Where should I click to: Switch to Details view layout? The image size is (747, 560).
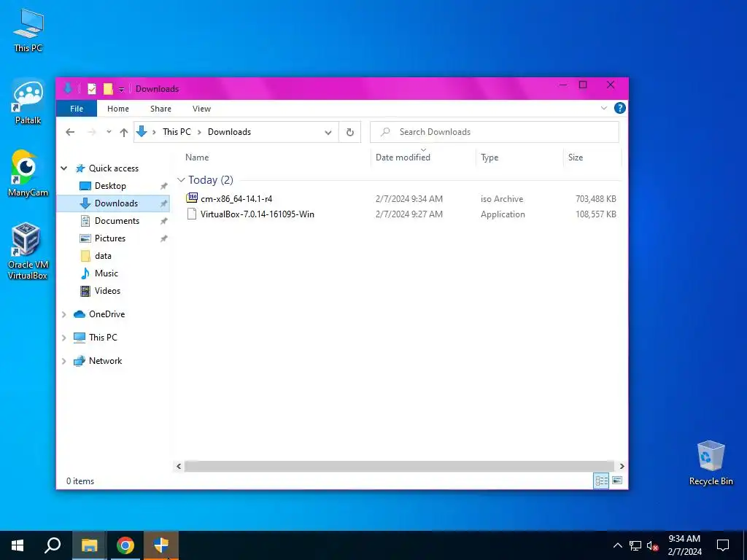coord(601,481)
